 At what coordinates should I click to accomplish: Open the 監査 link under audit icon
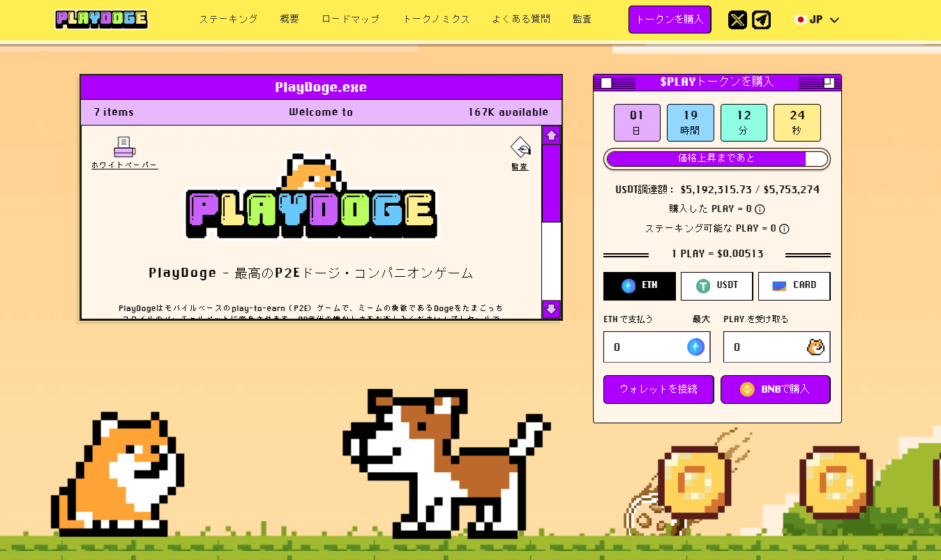point(520,167)
